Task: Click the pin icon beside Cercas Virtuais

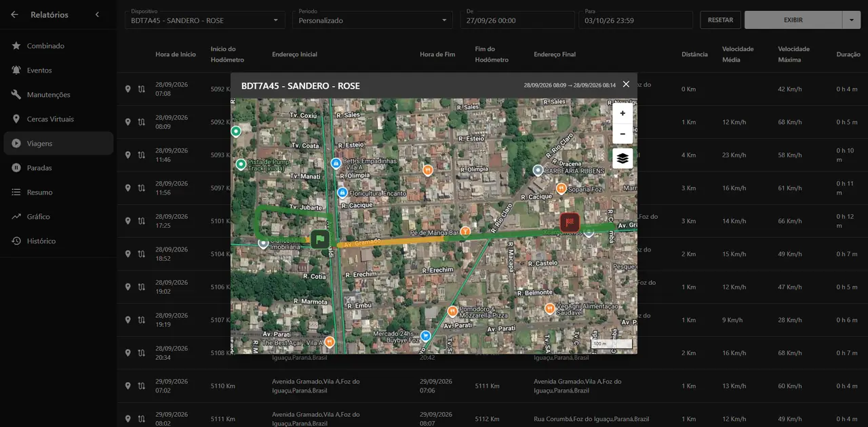Action: click(16, 119)
